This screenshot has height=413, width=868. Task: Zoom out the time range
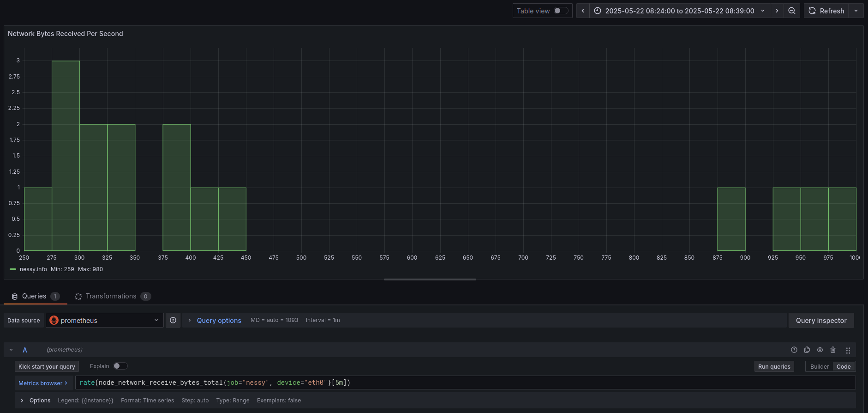[x=792, y=11]
